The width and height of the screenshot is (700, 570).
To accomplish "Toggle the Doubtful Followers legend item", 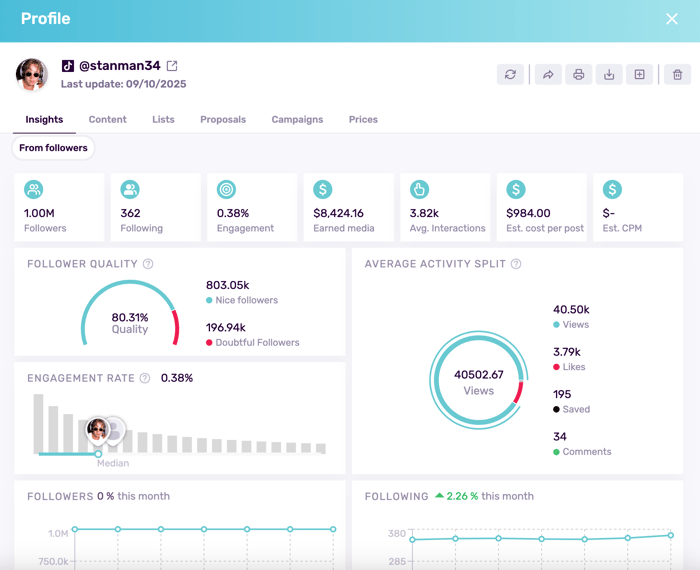I will pyautogui.click(x=252, y=342).
